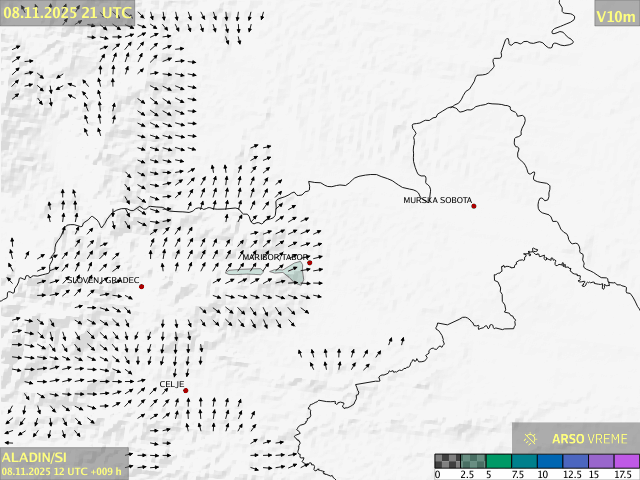This screenshot has height=480, width=640.
Task: Click the 08.11.2025 21 UTC timestamp
Action: (x=66, y=12)
